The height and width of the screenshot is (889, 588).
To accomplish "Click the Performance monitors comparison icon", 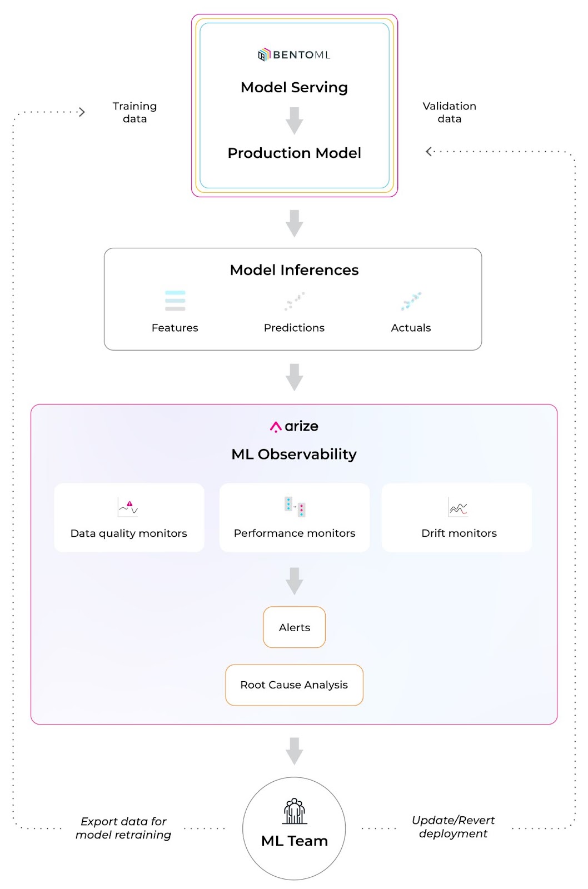I will click(x=295, y=507).
